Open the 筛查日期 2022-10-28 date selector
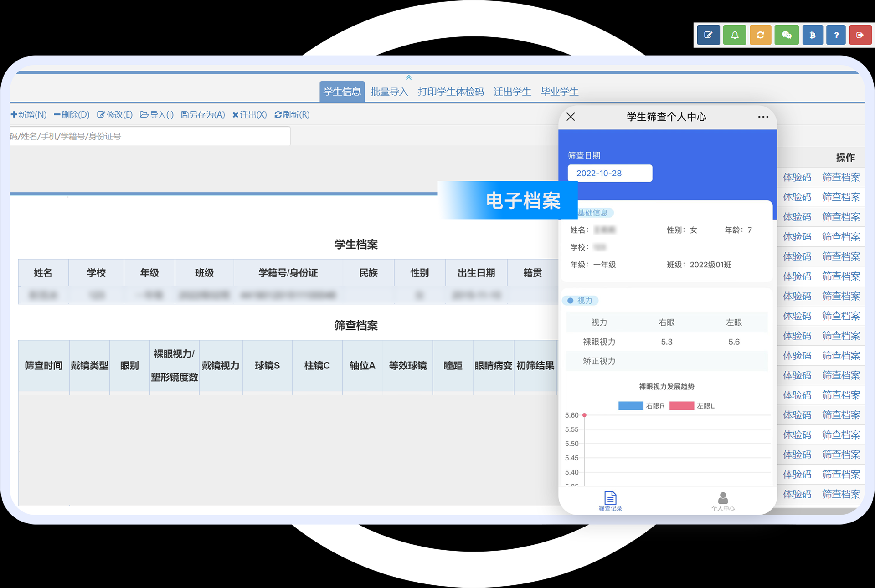This screenshot has width=875, height=588. tap(610, 173)
